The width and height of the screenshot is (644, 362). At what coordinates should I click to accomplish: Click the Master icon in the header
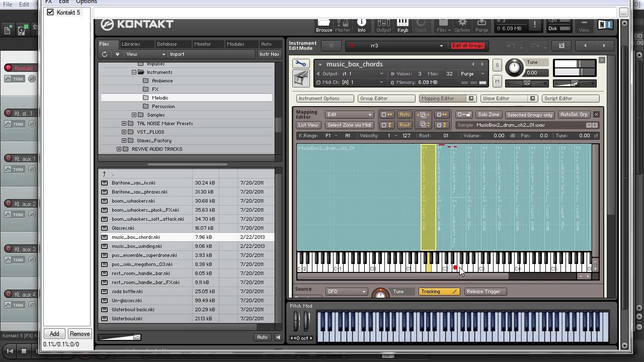(343, 25)
